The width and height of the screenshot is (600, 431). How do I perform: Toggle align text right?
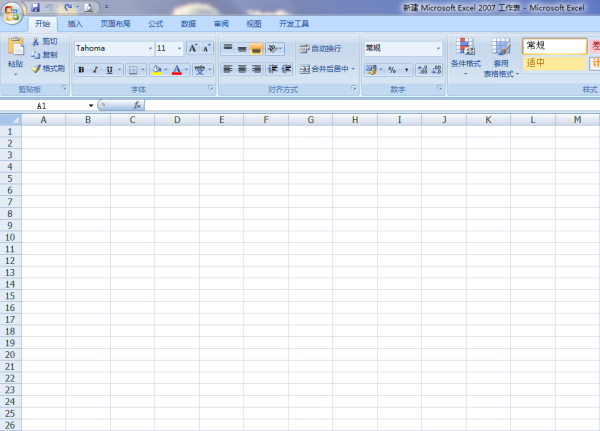pos(256,69)
